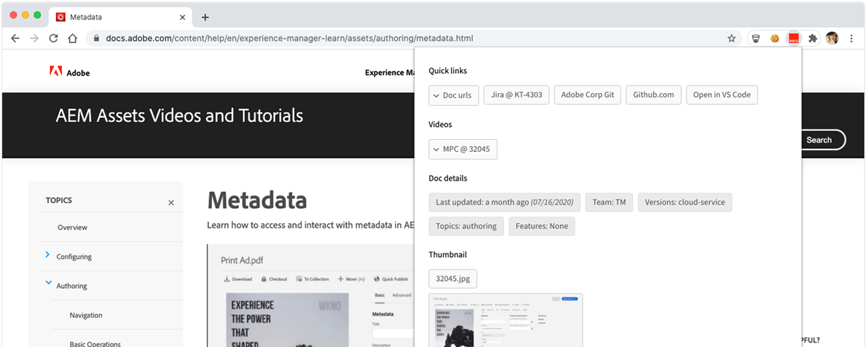Viewport: 868px width, 347px height.
Task: Click the user profile avatar
Action: (832, 38)
